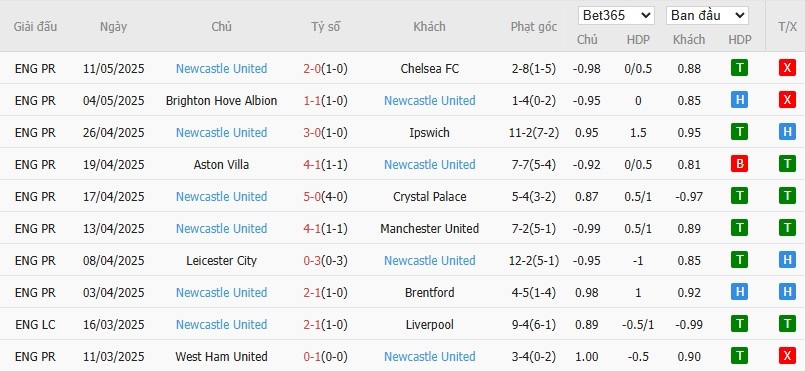
Task: Open Newcastle United link in Aston Villa row
Action: pos(430,164)
